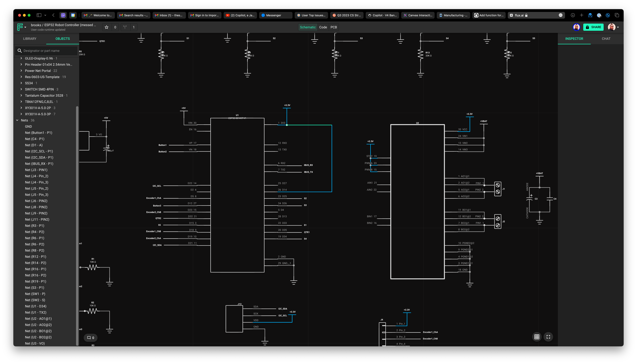Expand the Tantalum Capacitor 3528 group
637x364 pixels.
pyautogui.click(x=21, y=95)
